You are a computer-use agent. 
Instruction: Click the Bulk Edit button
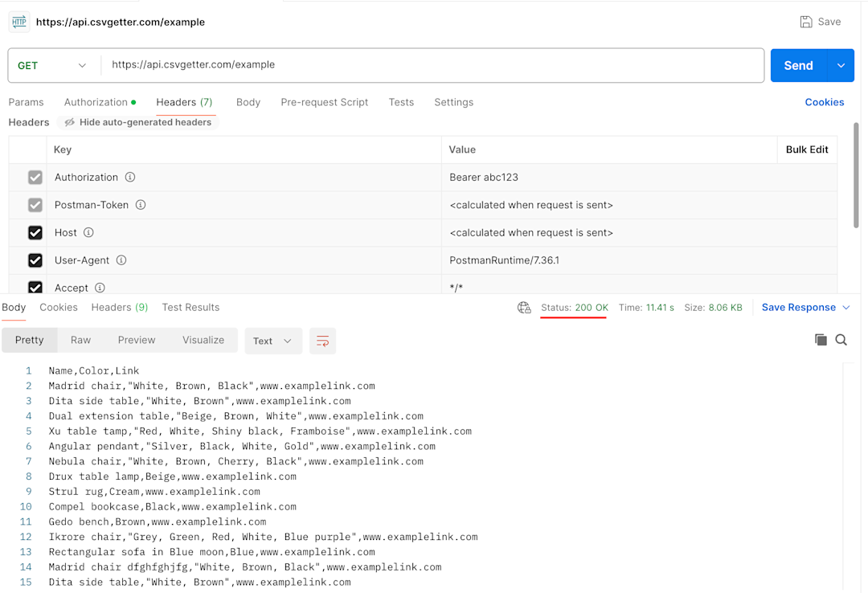pos(807,149)
